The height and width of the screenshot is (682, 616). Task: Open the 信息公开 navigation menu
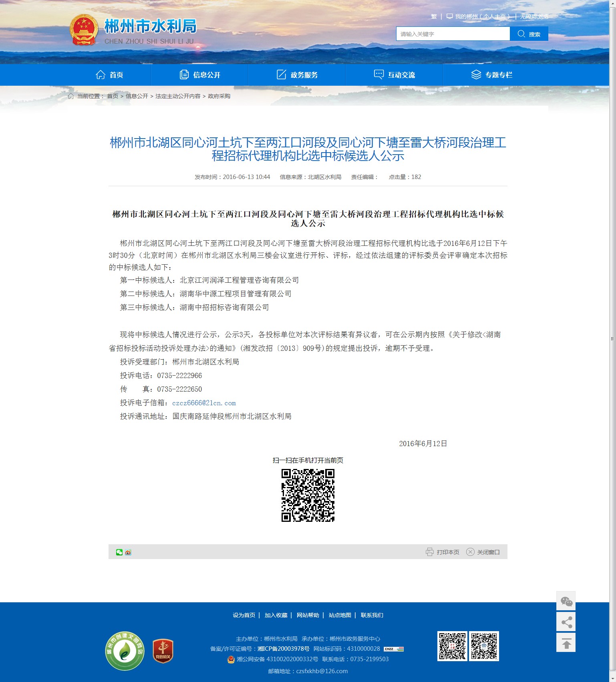pos(200,75)
